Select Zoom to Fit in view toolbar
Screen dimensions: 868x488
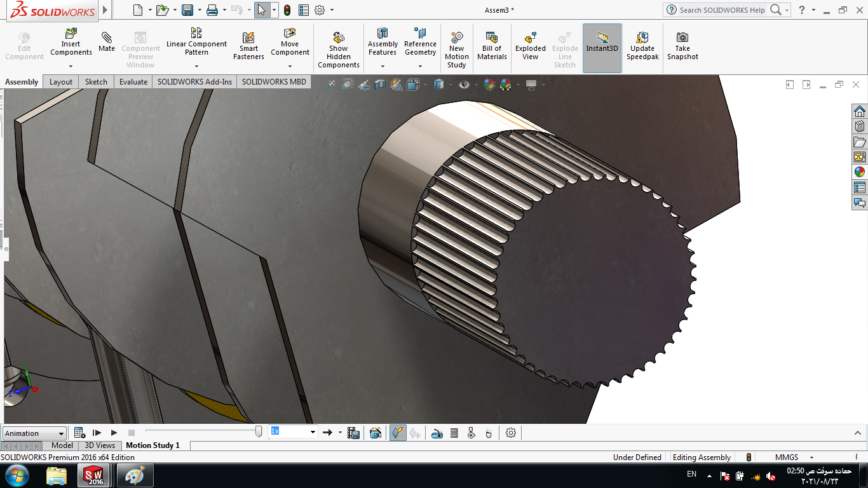tap(330, 85)
